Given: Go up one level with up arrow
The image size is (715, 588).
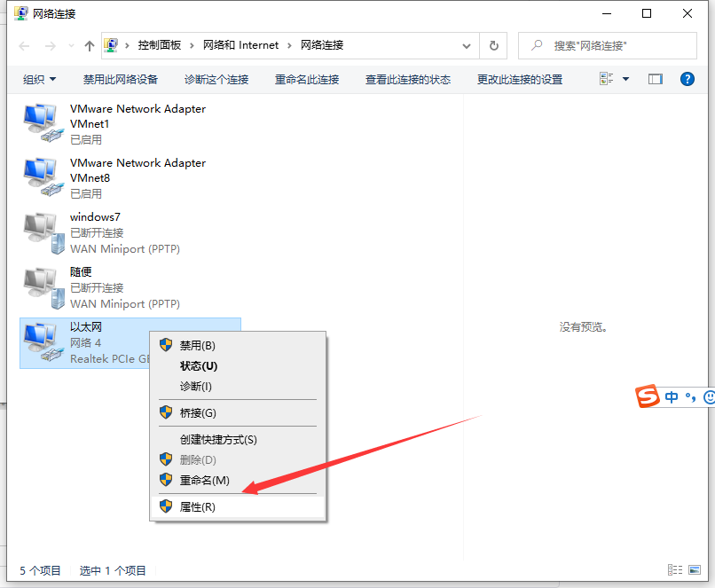Looking at the screenshot, I should [90, 45].
